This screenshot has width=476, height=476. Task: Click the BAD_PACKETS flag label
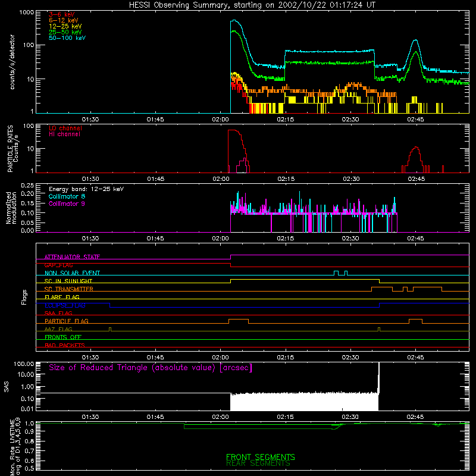pyautogui.click(x=65, y=345)
